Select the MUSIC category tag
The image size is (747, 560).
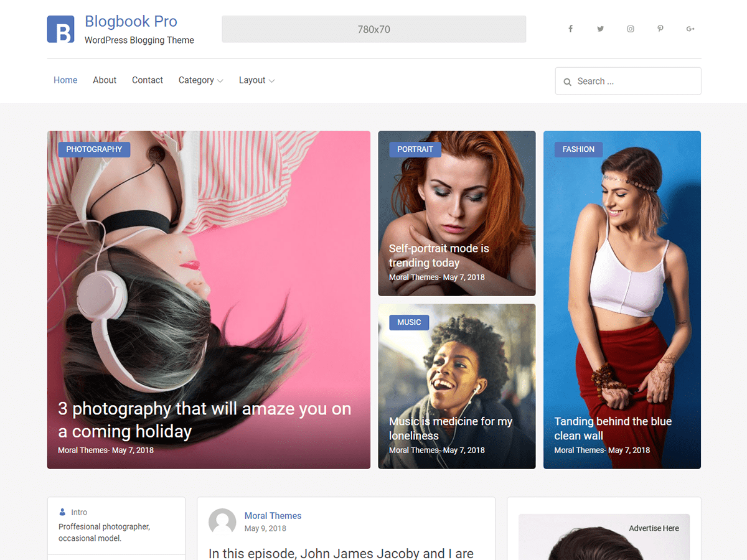click(409, 322)
